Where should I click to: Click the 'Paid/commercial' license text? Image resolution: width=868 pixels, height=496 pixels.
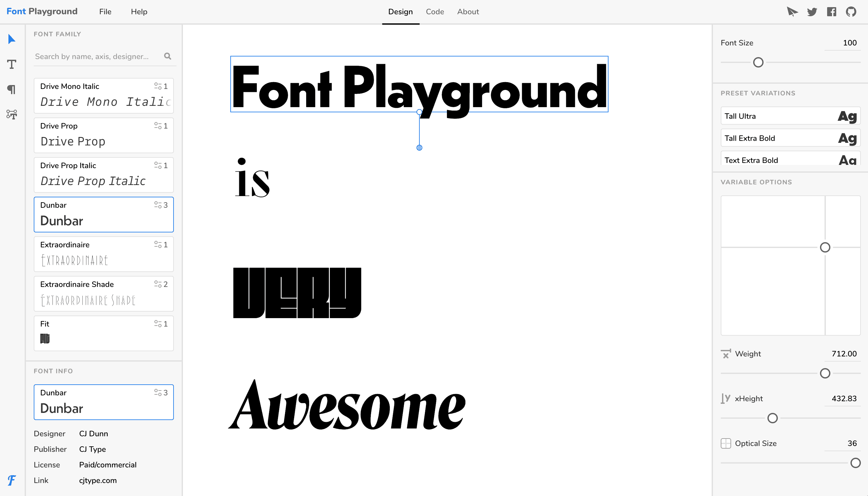pyautogui.click(x=108, y=465)
